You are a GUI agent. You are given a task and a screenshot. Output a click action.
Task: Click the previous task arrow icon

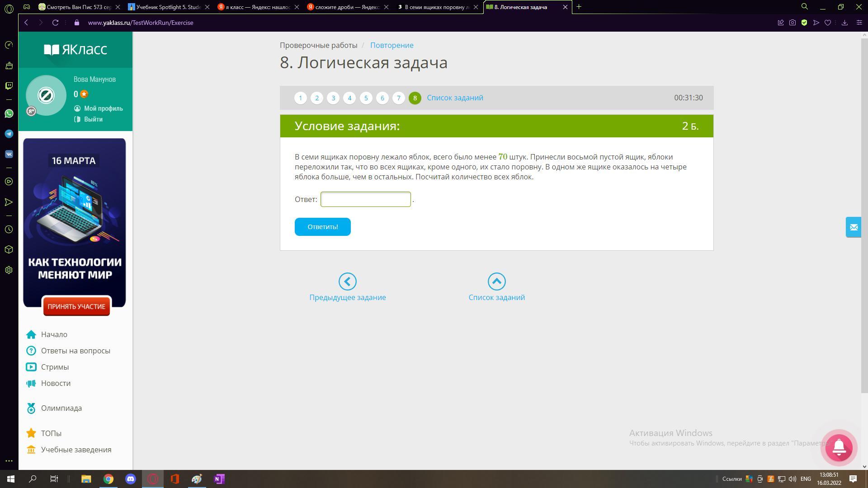[x=347, y=282]
